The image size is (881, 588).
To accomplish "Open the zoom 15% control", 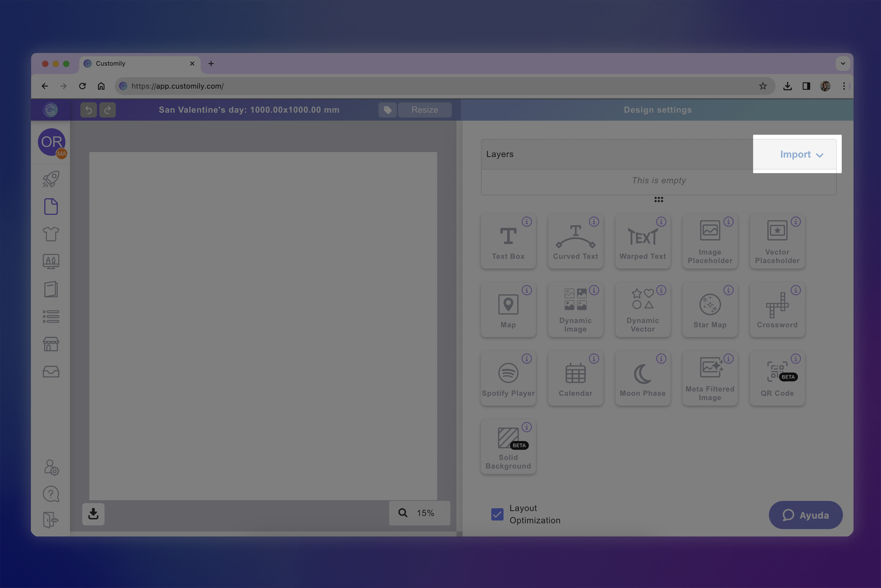I will pyautogui.click(x=419, y=513).
